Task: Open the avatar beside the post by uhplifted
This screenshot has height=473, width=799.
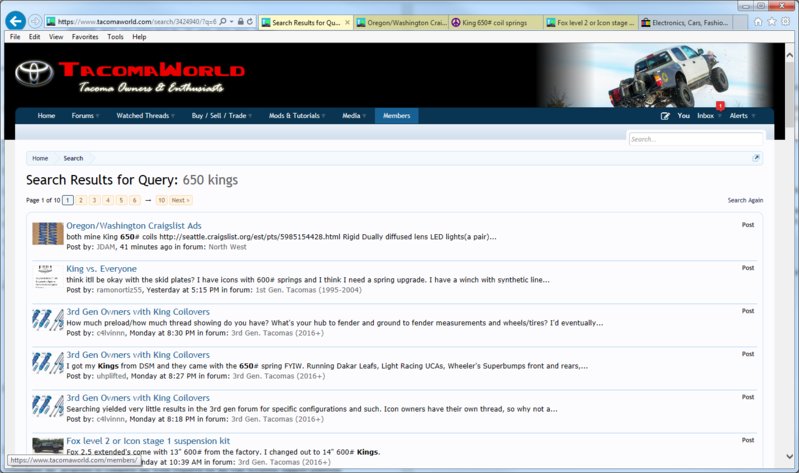Action: (48, 362)
